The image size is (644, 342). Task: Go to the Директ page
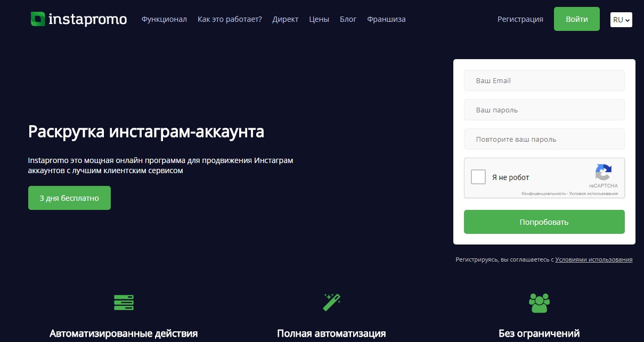click(x=286, y=19)
